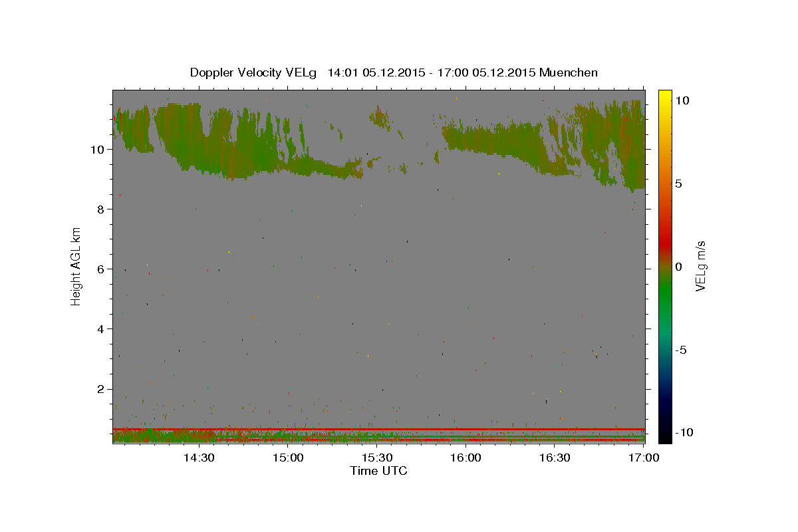Click the red horizontal line near ground level
798x532 pixels.
pos(378,429)
